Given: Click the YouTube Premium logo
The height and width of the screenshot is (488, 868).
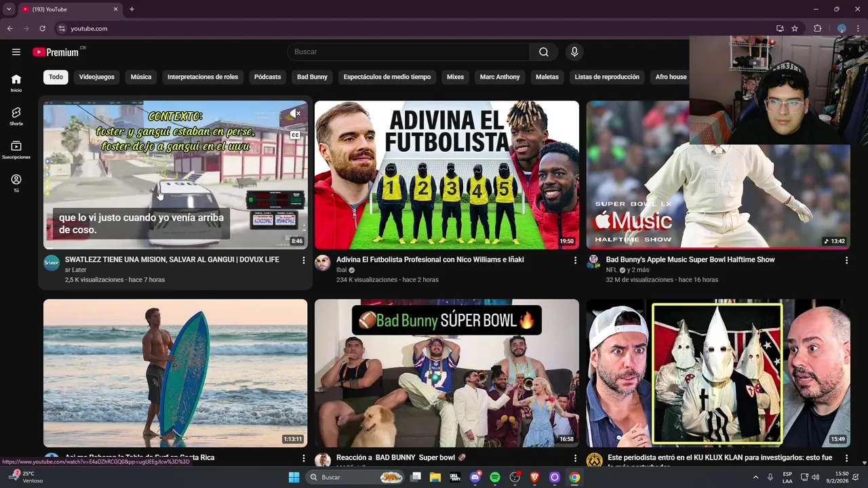Looking at the screenshot, I should 56,52.
